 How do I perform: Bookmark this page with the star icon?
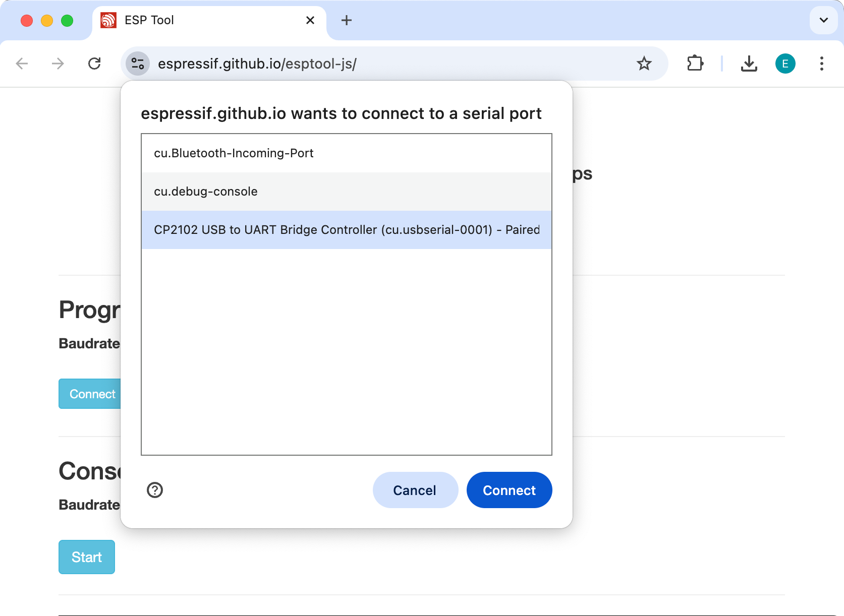[x=644, y=64]
